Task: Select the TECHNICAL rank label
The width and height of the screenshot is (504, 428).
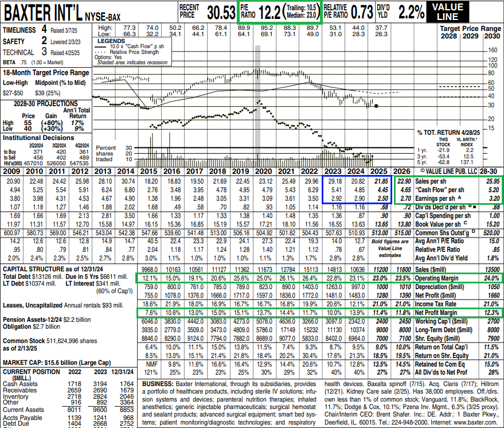Action: pos(18,52)
